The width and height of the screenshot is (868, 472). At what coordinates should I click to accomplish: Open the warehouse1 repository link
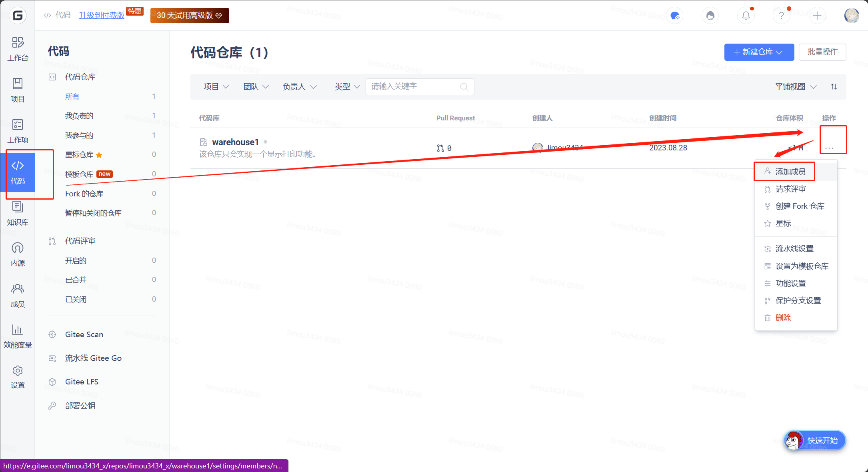(235, 142)
